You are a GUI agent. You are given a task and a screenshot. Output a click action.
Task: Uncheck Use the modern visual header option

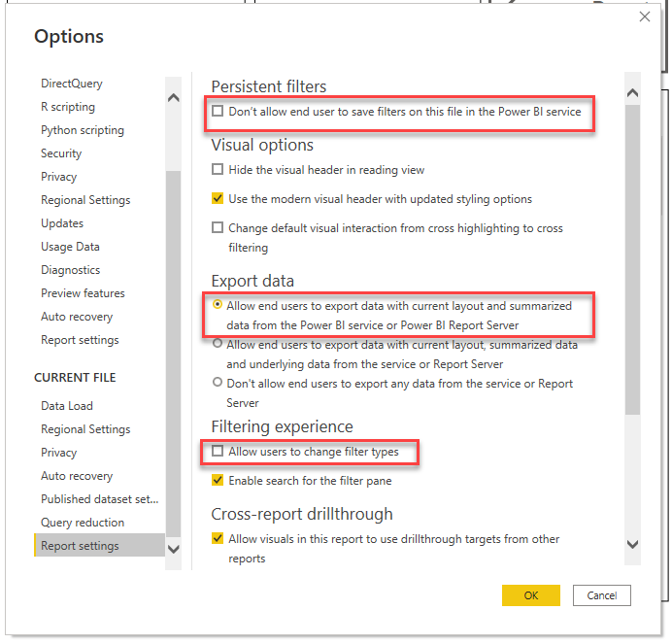pos(218,198)
